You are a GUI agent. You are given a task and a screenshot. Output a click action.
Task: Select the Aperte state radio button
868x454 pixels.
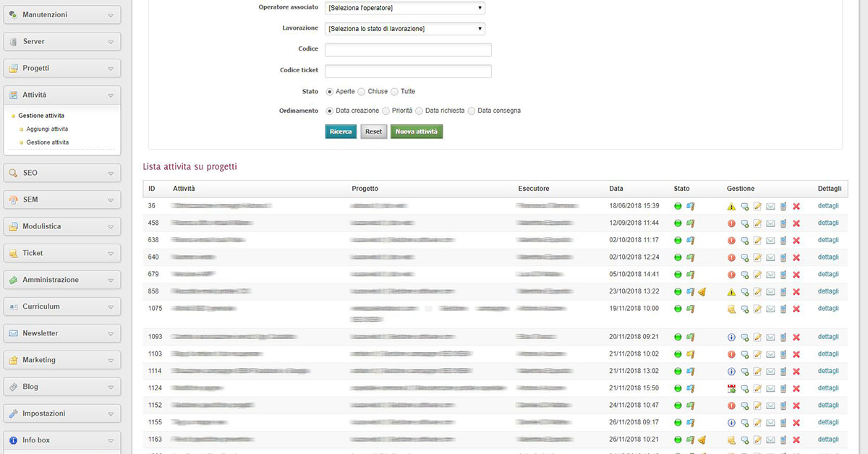point(330,92)
